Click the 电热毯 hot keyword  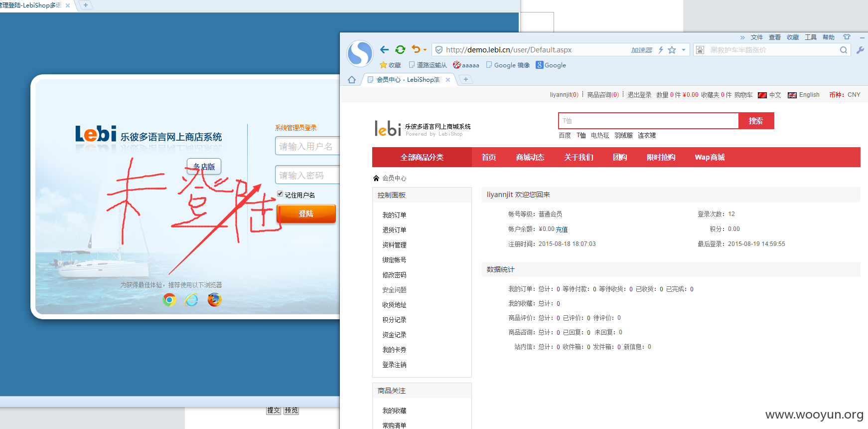click(x=600, y=135)
